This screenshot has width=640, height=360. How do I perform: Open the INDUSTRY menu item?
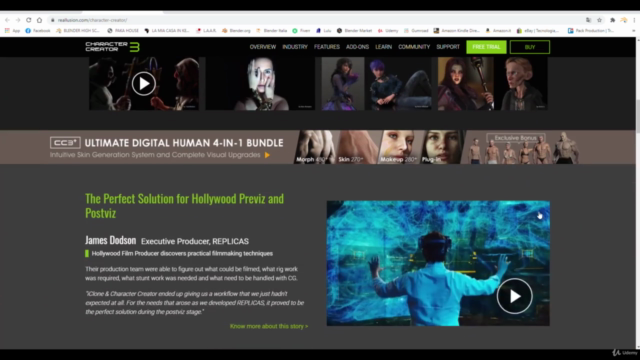point(295,47)
